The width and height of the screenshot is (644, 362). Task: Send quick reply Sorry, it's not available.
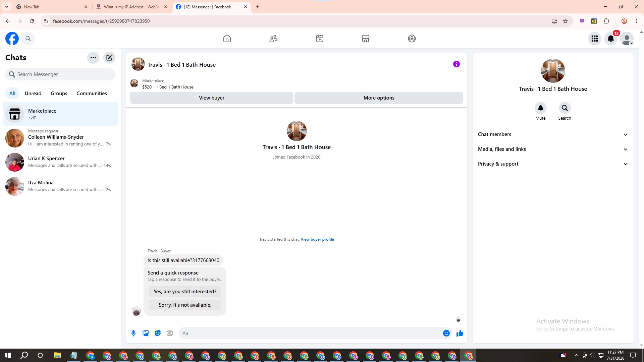pos(185,305)
